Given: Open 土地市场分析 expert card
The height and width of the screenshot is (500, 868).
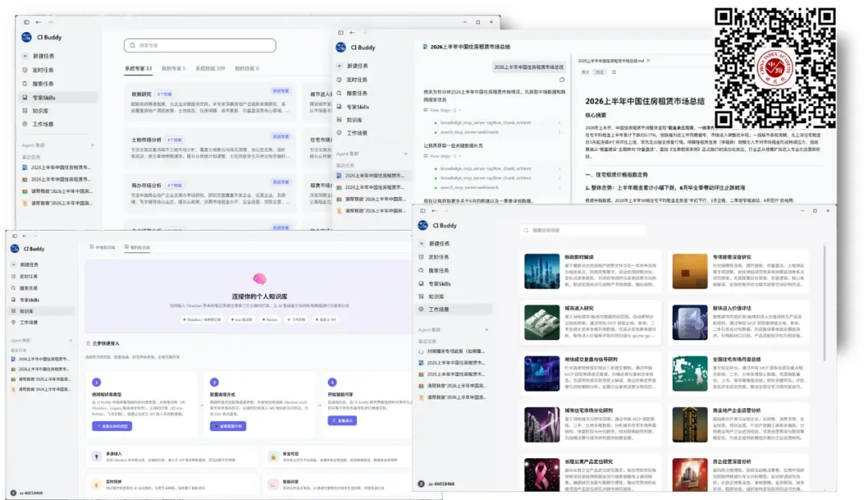Looking at the screenshot, I should 211,148.
